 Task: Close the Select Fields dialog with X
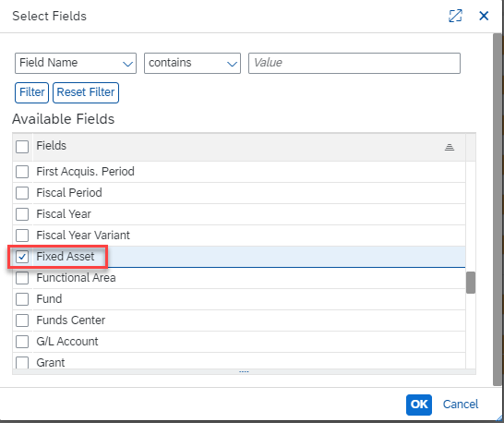[x=484, y=16]
